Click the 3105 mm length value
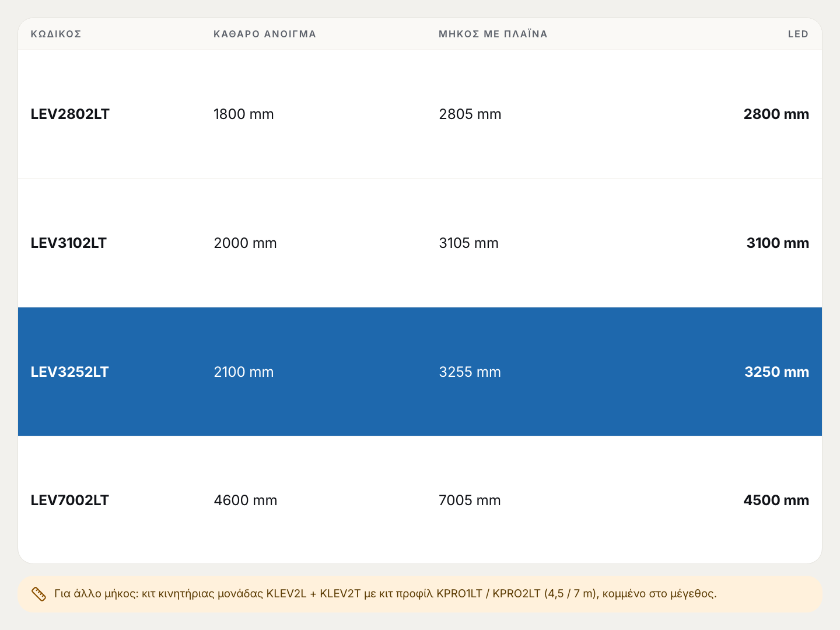 click(469, 243)
